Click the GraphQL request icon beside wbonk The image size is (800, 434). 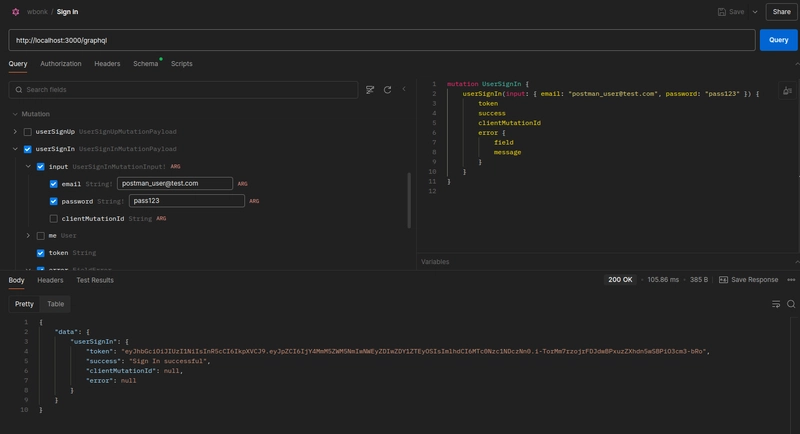(16, 12)
